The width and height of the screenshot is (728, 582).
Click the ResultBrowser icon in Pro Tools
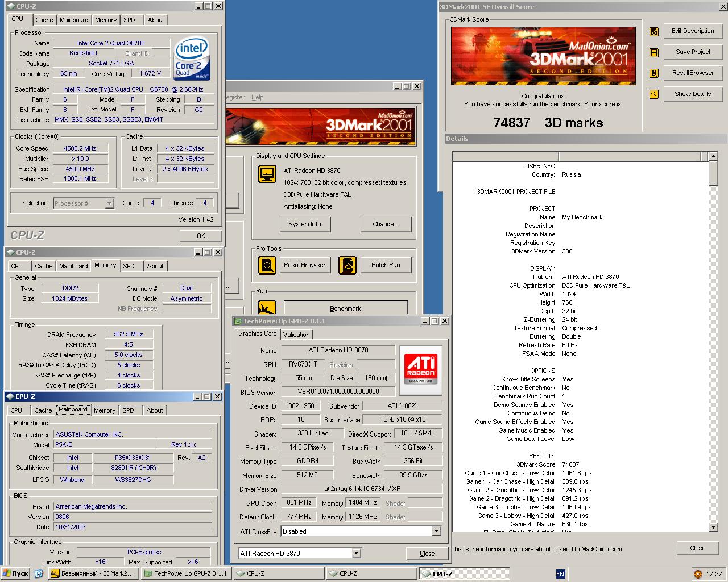click(x=267, y=265)
